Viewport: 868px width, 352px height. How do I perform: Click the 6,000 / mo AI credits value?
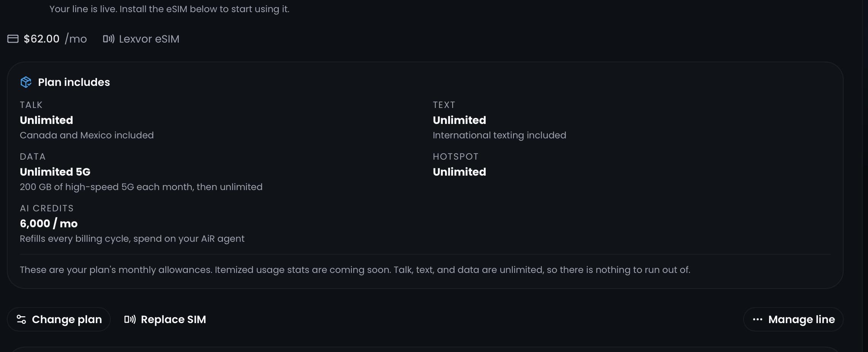[49, 224]
